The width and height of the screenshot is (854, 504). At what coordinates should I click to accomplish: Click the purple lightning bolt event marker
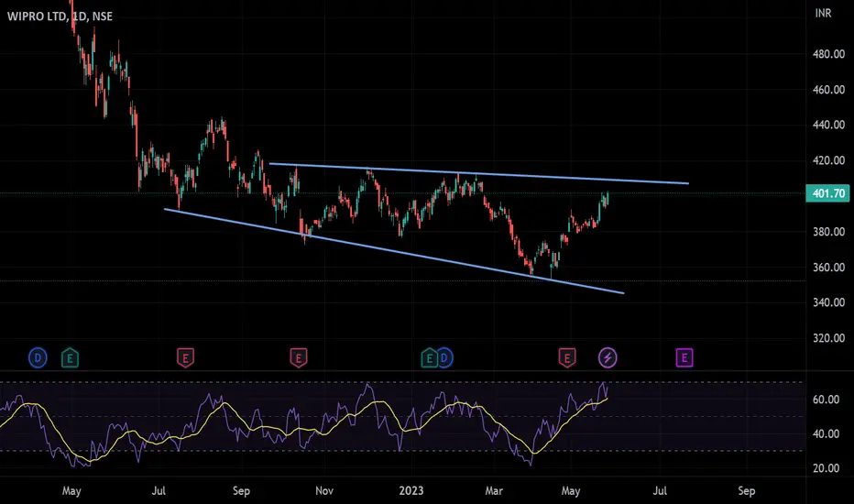tap(608, 358)
